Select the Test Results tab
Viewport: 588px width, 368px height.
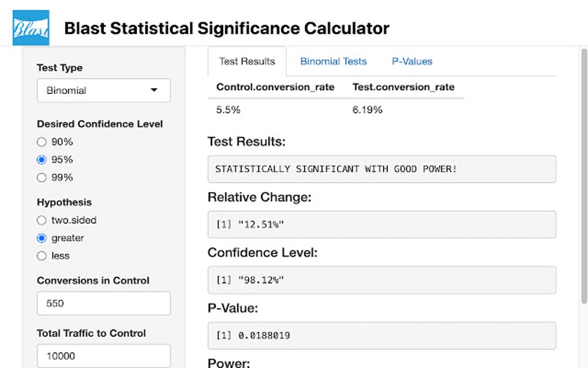point(247,61)
